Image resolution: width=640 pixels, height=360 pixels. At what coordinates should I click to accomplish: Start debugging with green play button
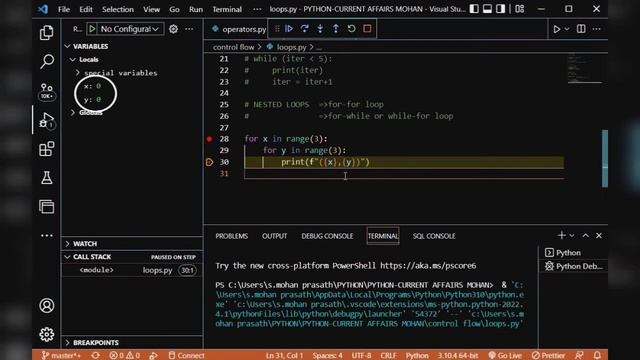(x=92, y=29)
